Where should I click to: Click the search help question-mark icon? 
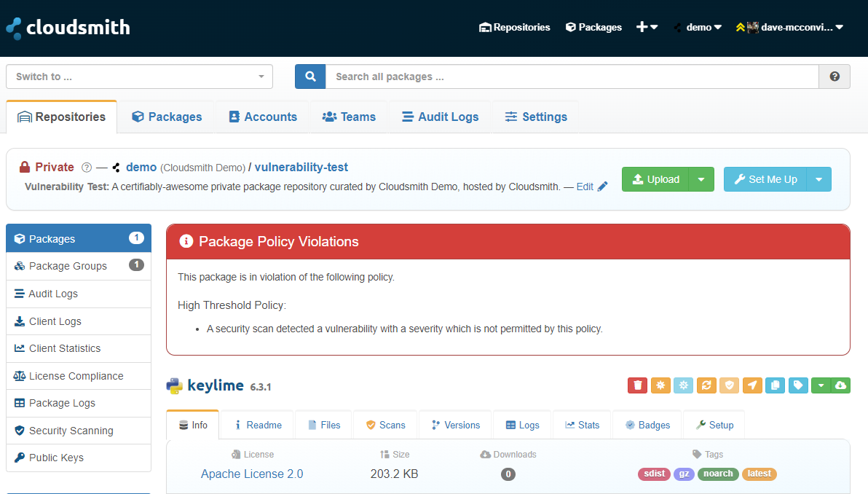point(835,77)
